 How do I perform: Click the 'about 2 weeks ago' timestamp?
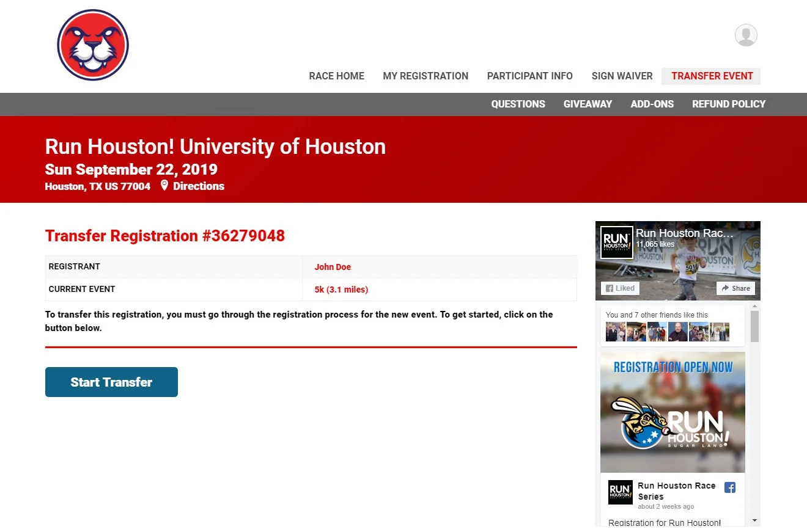tap(666, 506)
